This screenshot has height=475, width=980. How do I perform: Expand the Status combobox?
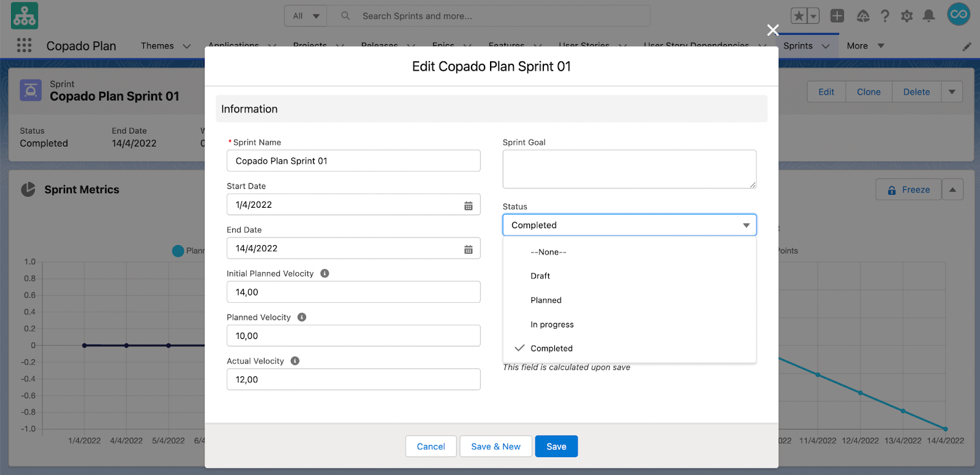click(630, 225)
